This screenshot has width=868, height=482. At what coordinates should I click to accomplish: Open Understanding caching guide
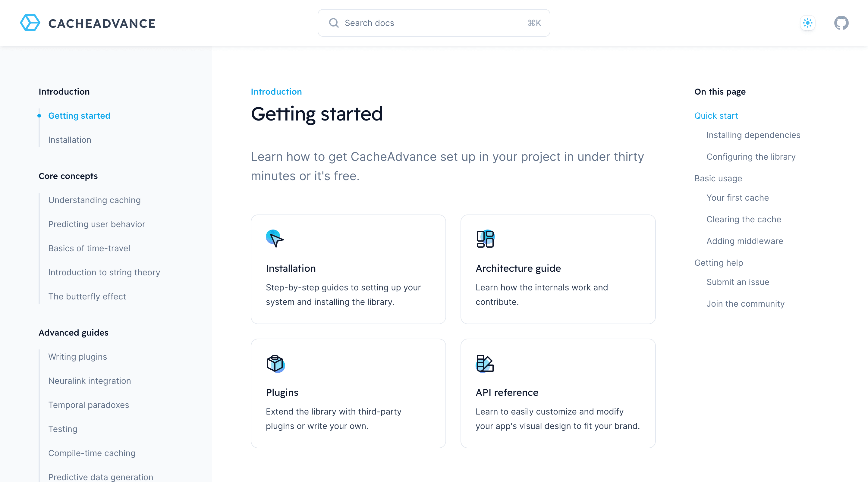point(95,200)
